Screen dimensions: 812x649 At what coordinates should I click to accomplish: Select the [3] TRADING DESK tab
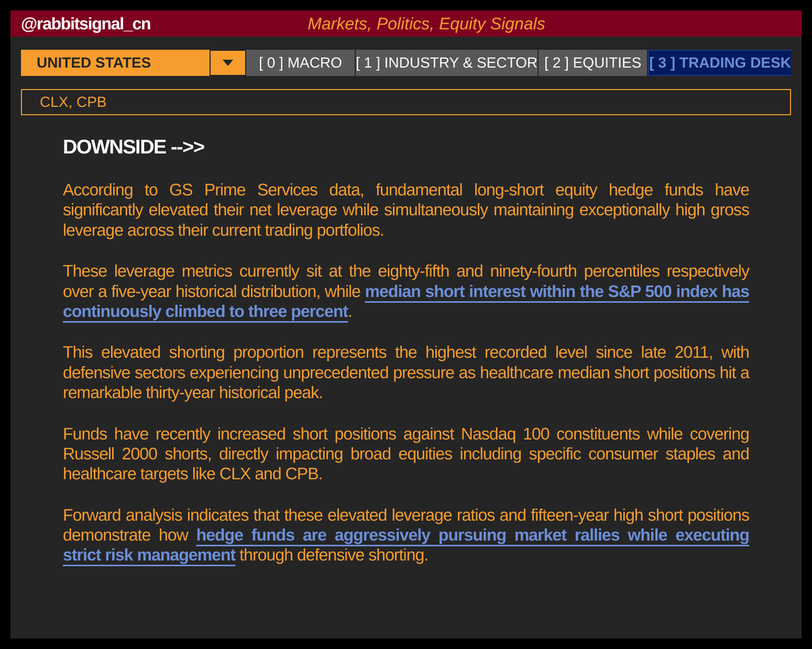719,63
